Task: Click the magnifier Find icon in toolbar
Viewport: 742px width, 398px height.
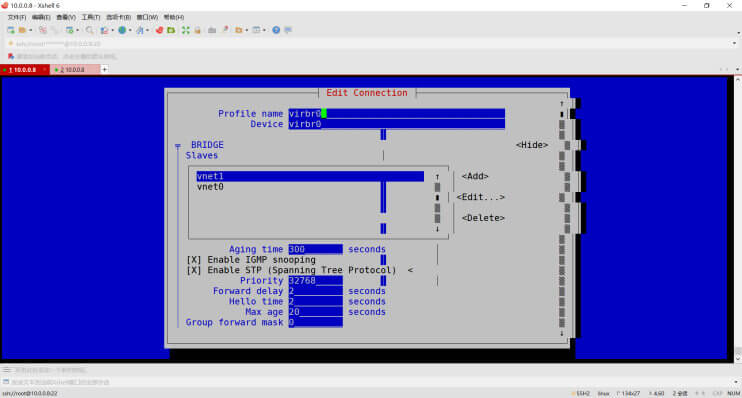Action: click(x=89, y=30)
